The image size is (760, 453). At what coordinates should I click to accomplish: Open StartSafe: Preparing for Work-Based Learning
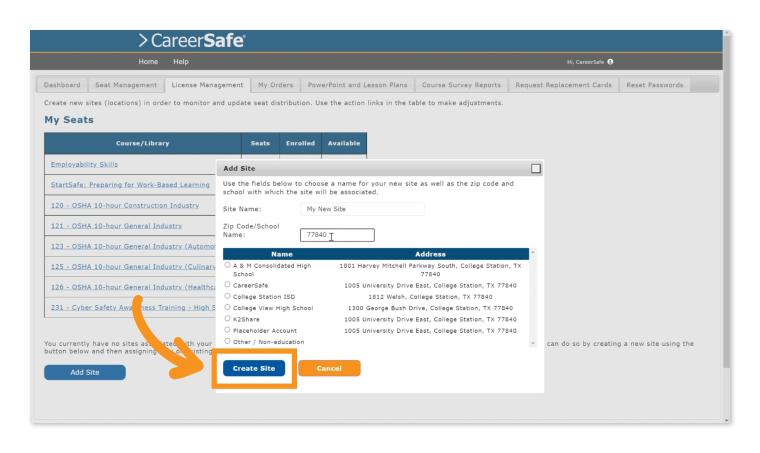130,185
